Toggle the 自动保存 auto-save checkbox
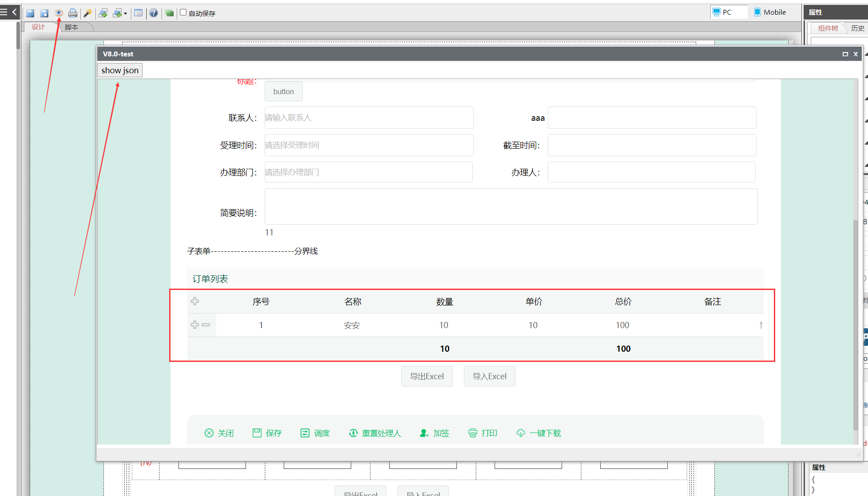 pos(183,13)
